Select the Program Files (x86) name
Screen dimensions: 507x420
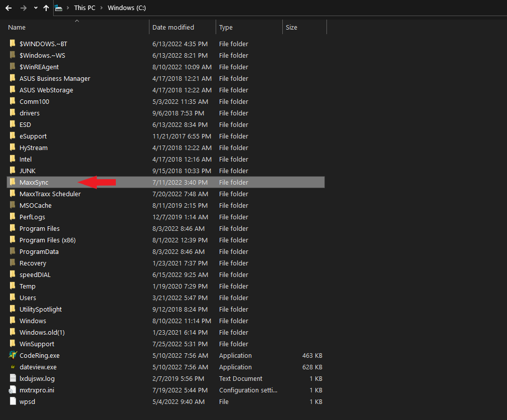click(48, 240)
